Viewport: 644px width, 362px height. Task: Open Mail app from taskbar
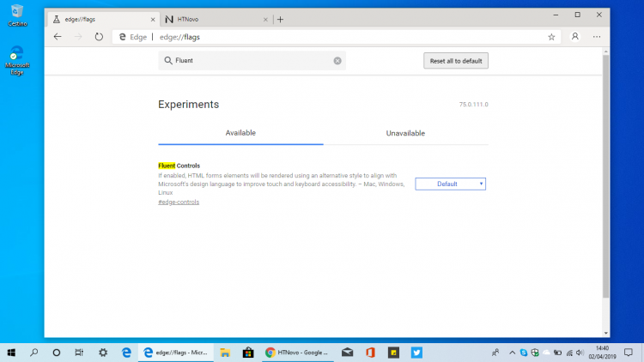click(347, 353)
